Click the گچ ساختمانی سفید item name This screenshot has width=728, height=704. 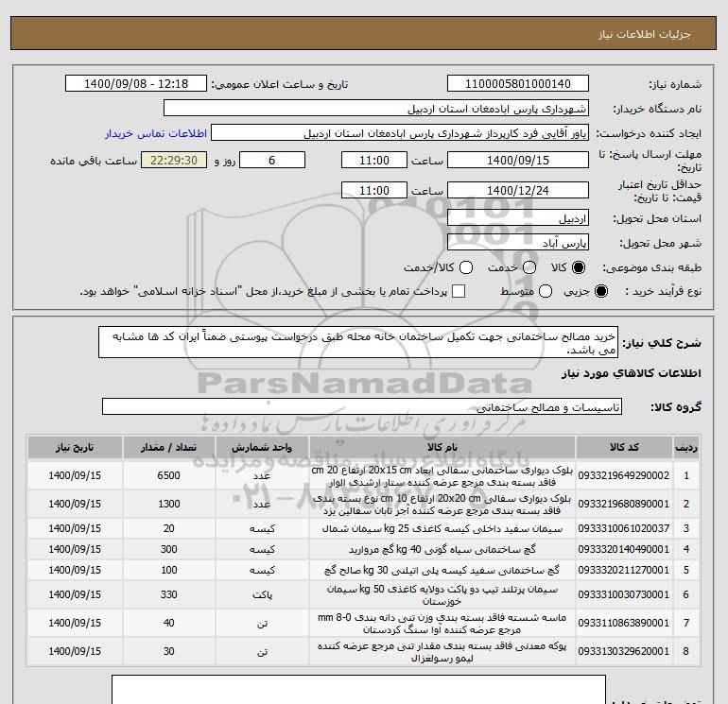(x=442, y=570)
